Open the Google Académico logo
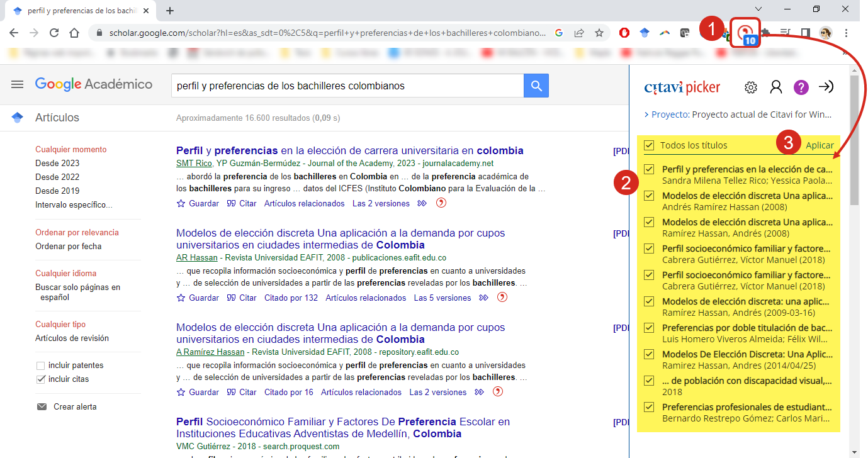Viewport: 868px width, 458px height. point(94,84)
